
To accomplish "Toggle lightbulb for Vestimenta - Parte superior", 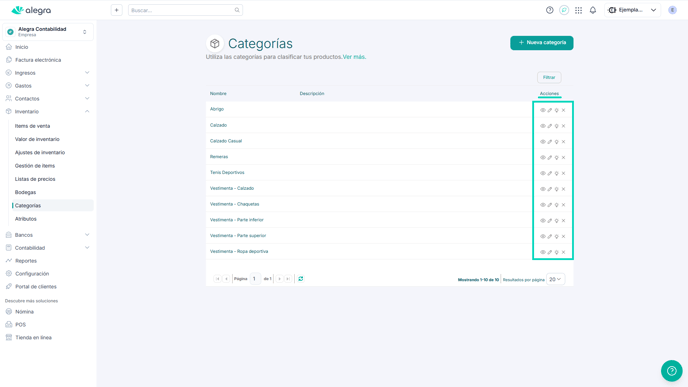I will [556, 236].
